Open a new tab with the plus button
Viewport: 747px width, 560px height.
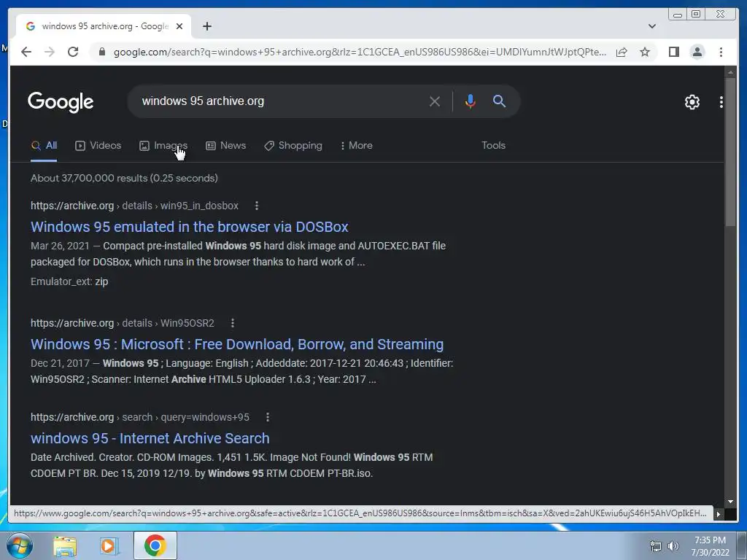point(206,26)
